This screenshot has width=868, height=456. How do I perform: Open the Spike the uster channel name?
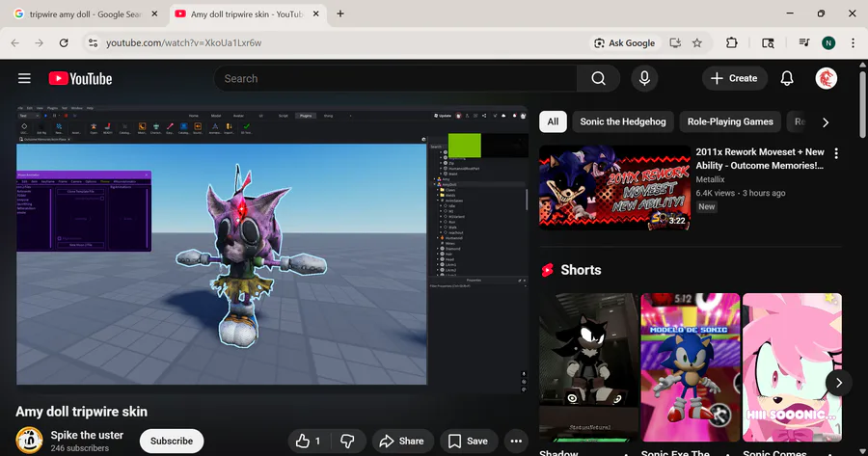pyautogui.click(x=87, y=435)
